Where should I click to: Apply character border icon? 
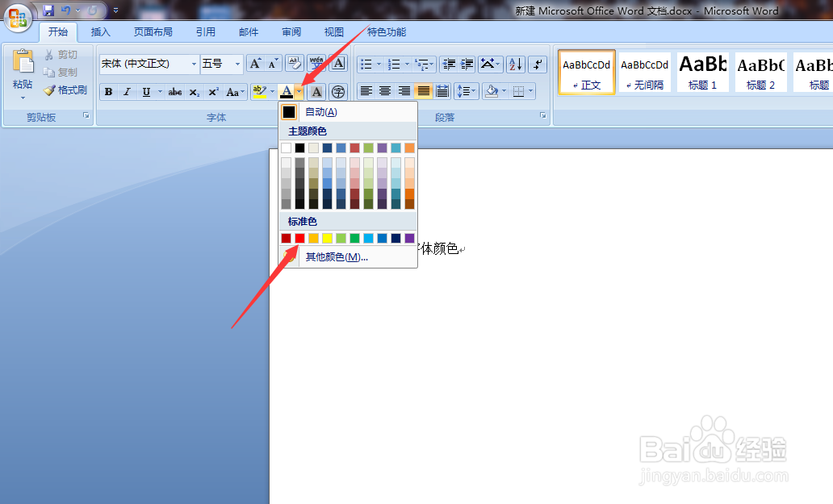tap(338, 64)
